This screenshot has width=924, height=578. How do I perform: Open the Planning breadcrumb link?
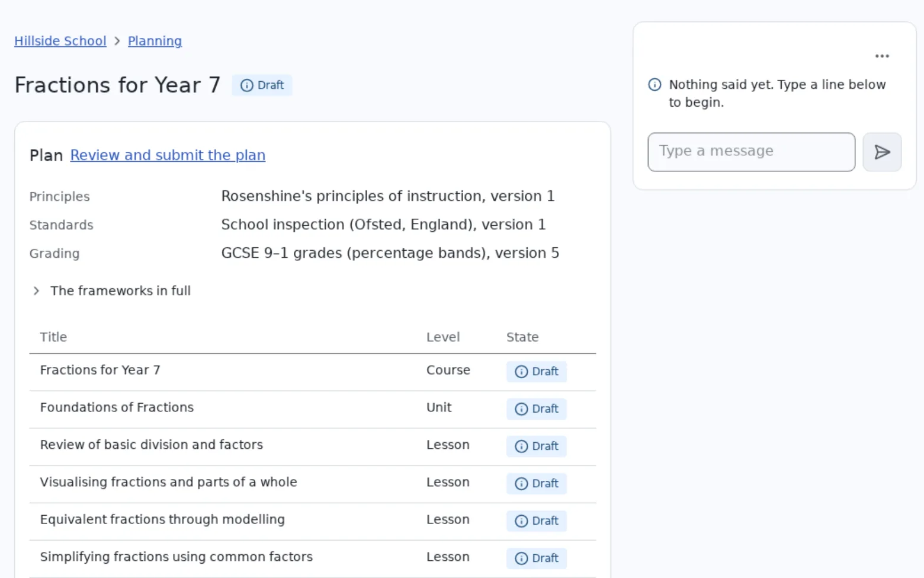click(155, 41)
